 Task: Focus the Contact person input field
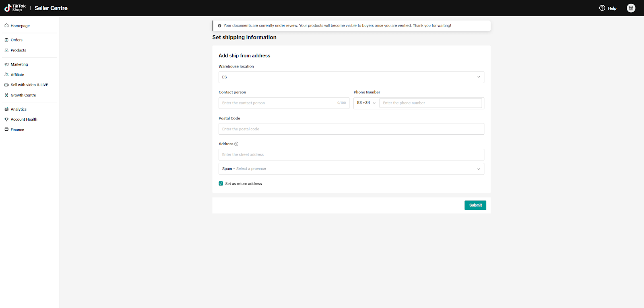279,103
